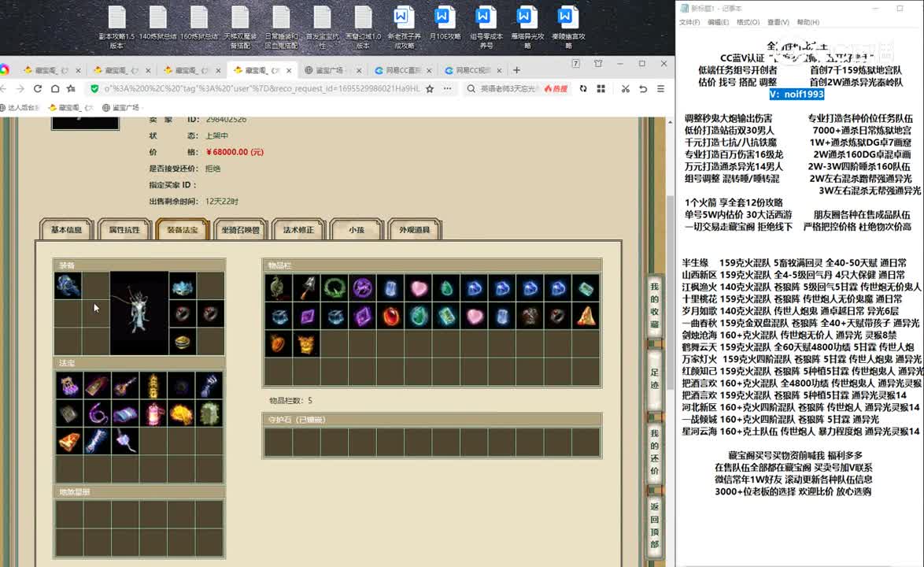The height and width of the screenshot is (567, 924).
Task: Open the 月10E攻略 desktop document
Action: [x=445, y=24]
